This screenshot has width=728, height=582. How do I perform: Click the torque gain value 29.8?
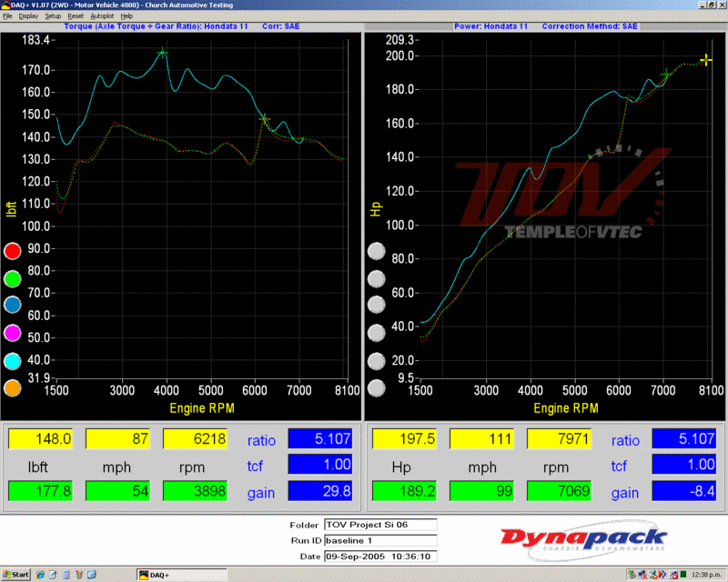pyautogui.click(x=320, y=491)
